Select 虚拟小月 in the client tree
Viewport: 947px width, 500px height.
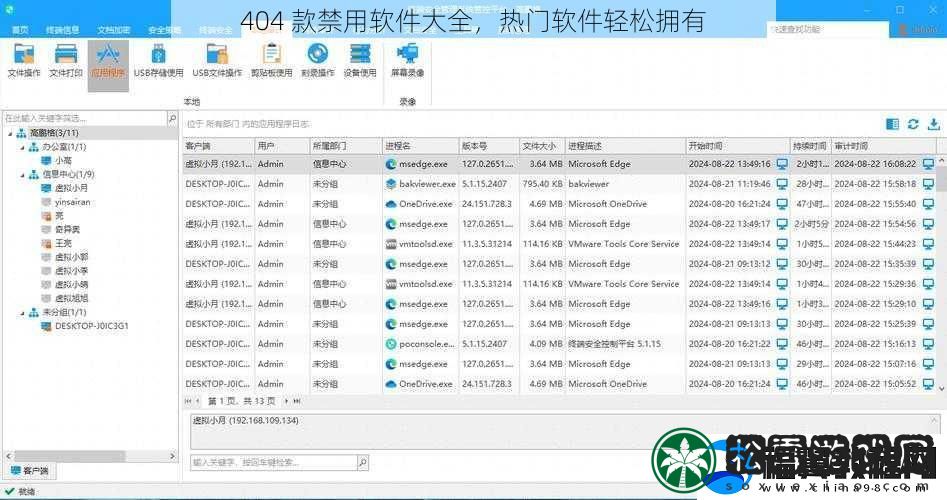[71, 188]
